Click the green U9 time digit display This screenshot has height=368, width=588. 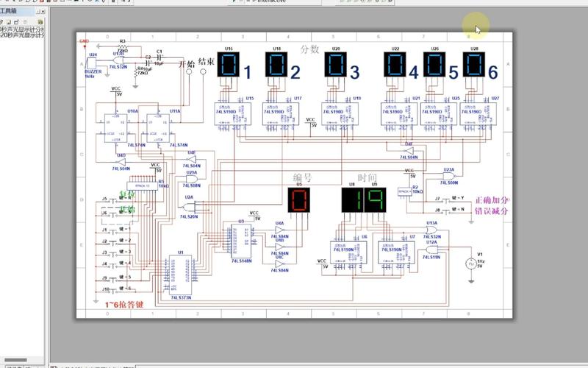(375, 200)
